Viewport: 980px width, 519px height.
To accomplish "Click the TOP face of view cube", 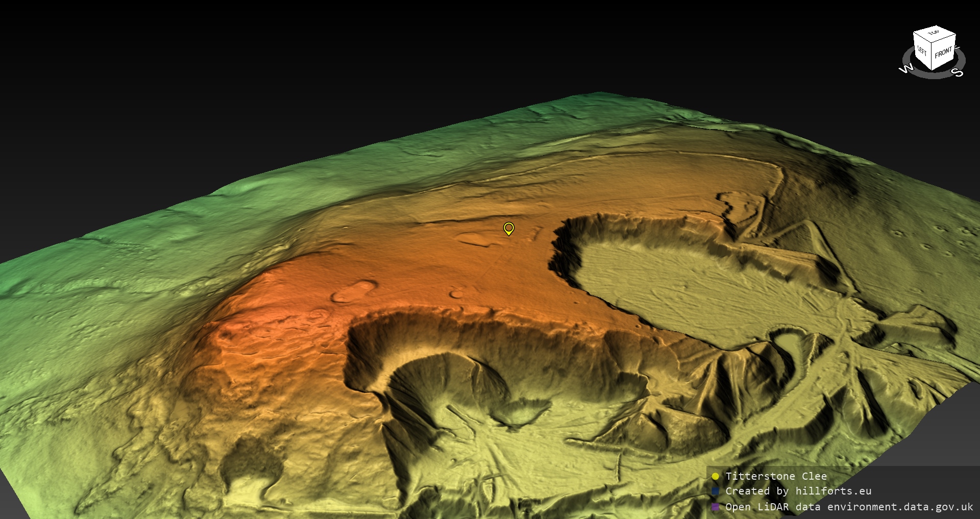I will click(x=934, y=33).
